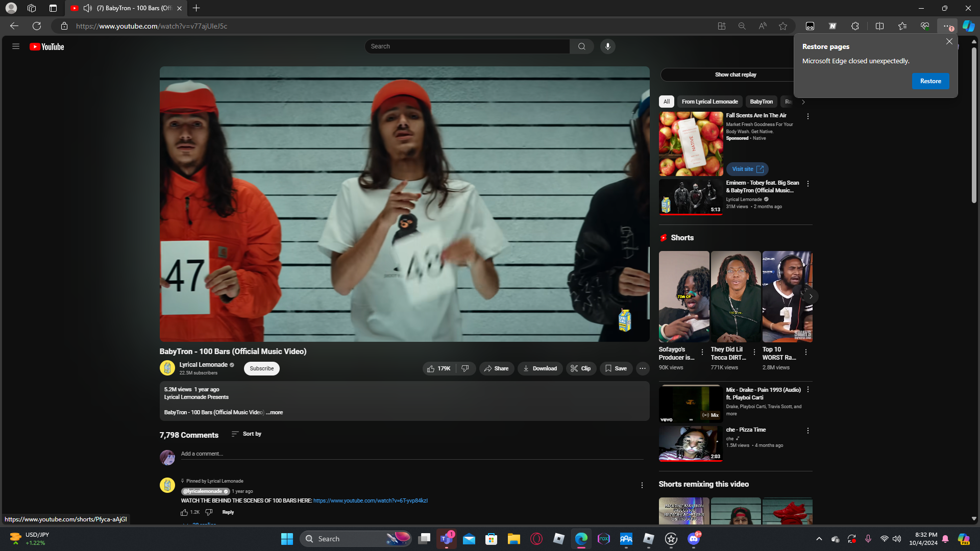This screenshot has height=551, width=980.
Task: Show hidden tray icons chevron
Action: point(819,539)
